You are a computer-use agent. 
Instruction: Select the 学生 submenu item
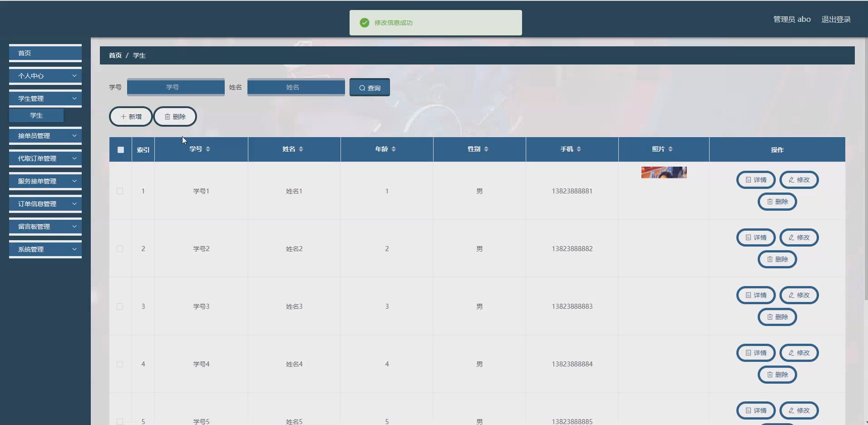point(36,116)
